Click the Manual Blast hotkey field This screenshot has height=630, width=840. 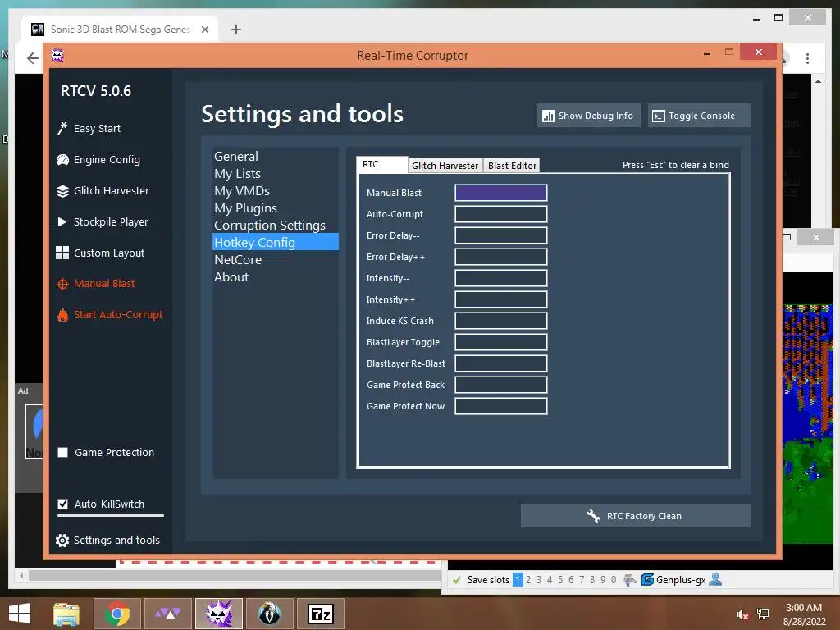[x=501, y=193]
